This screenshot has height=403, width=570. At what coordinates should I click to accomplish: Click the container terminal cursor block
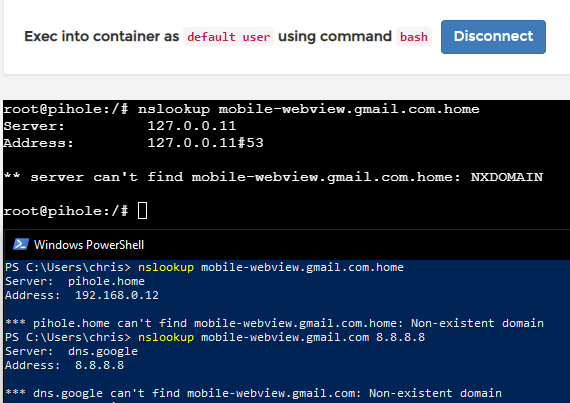click(142, 211)
